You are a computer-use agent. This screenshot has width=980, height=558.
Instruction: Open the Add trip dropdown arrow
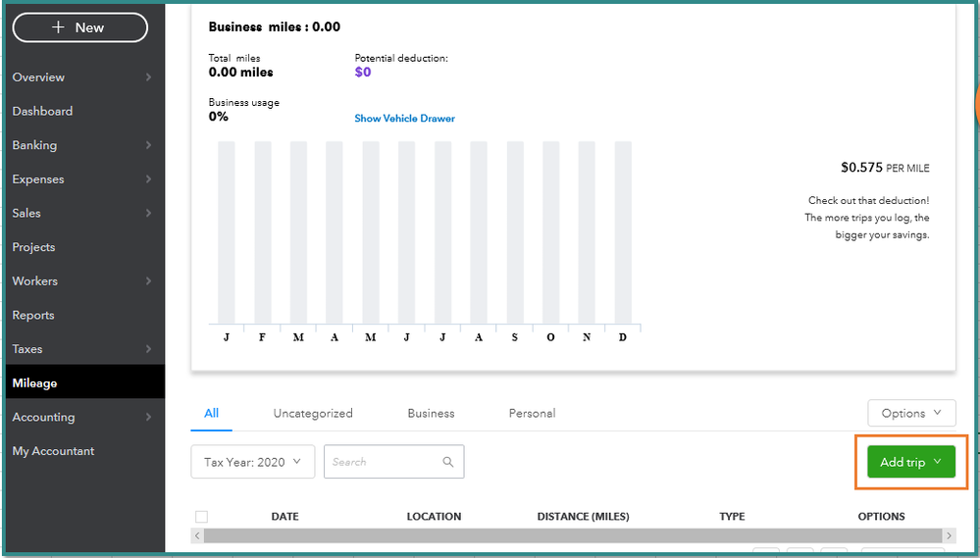pos(937,461)
